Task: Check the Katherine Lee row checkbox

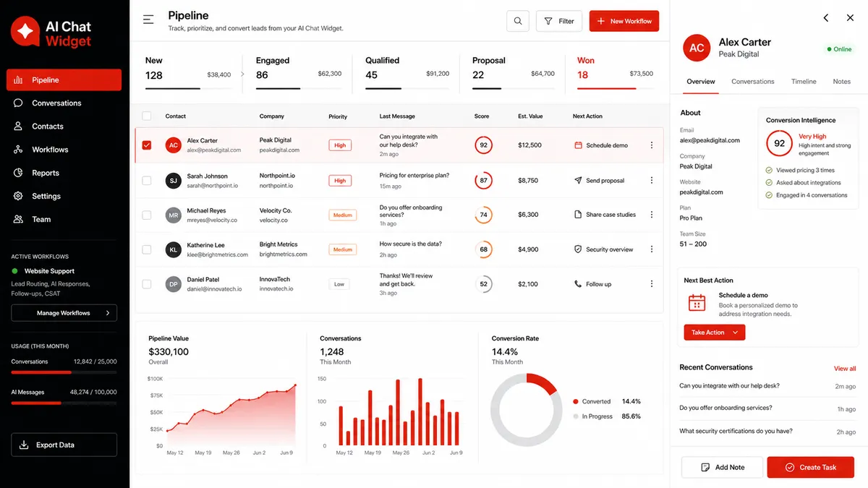Action: [x=147, y=249]
